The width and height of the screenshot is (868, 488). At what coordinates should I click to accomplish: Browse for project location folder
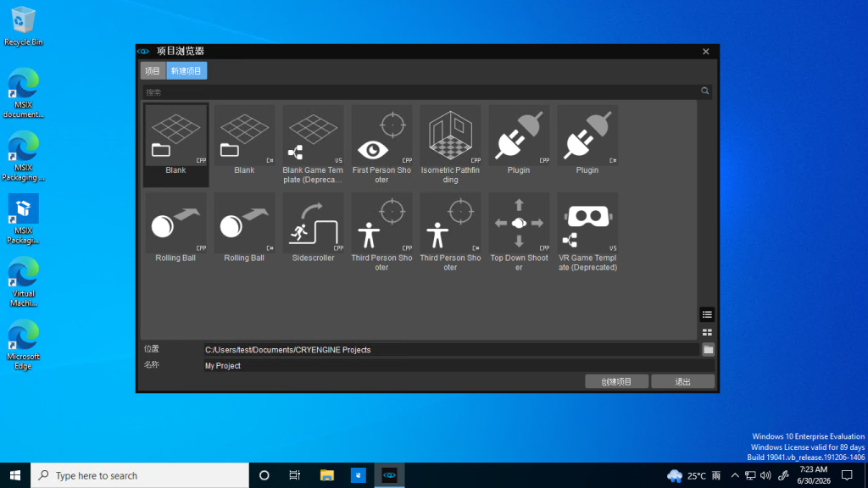[708, 350]
